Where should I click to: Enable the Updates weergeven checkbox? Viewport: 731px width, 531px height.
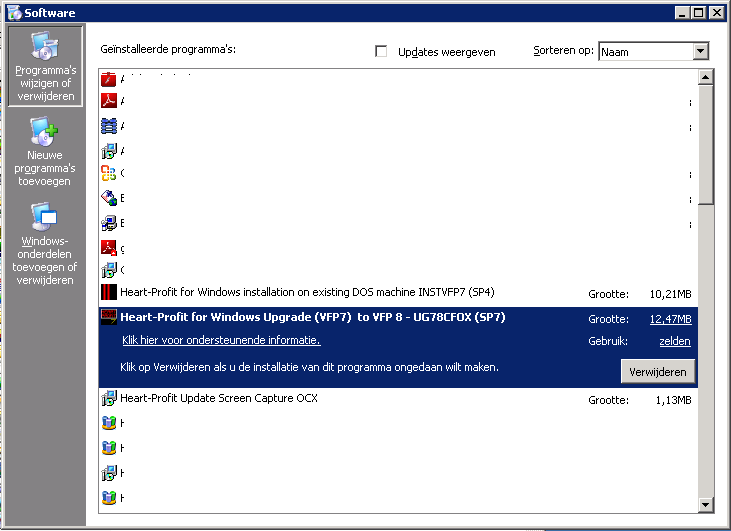click(x=381, y=51)
